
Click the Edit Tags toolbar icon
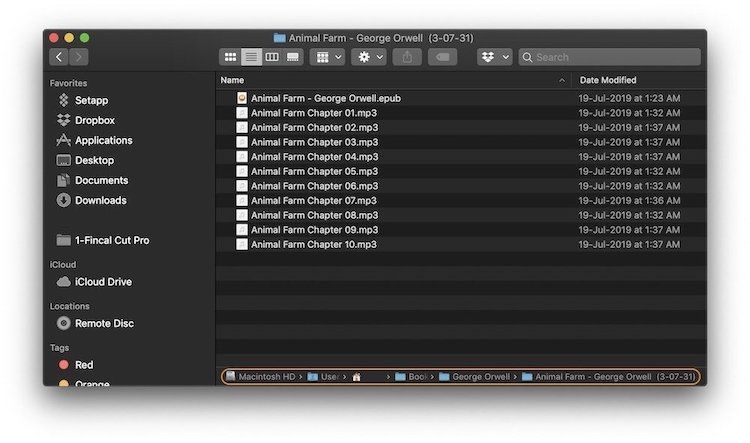442,57
